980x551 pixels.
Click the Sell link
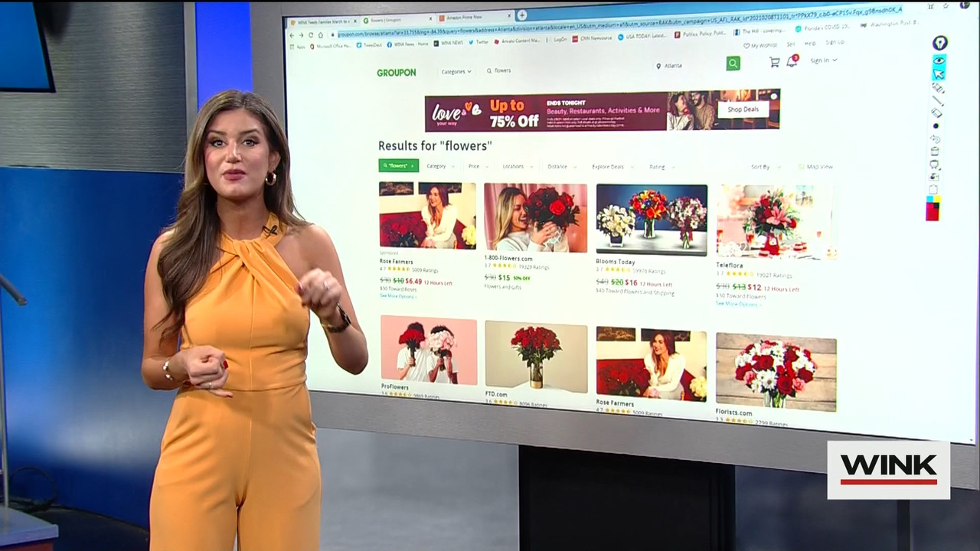(791, 44)
